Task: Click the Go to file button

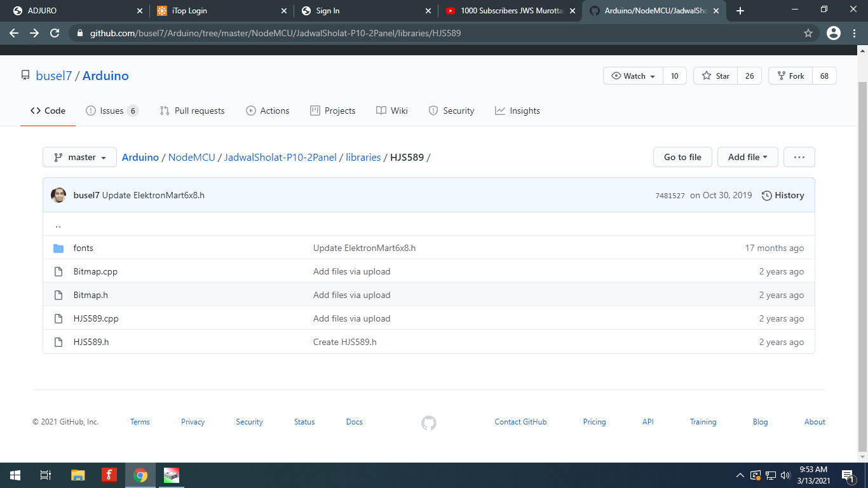Action: click(x=682, y=157)
